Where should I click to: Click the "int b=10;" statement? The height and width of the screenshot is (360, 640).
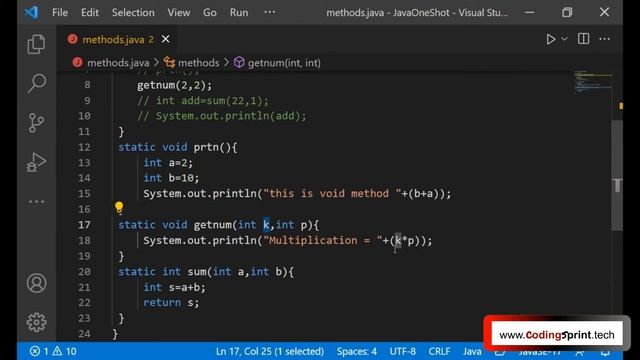click(171, 178)
